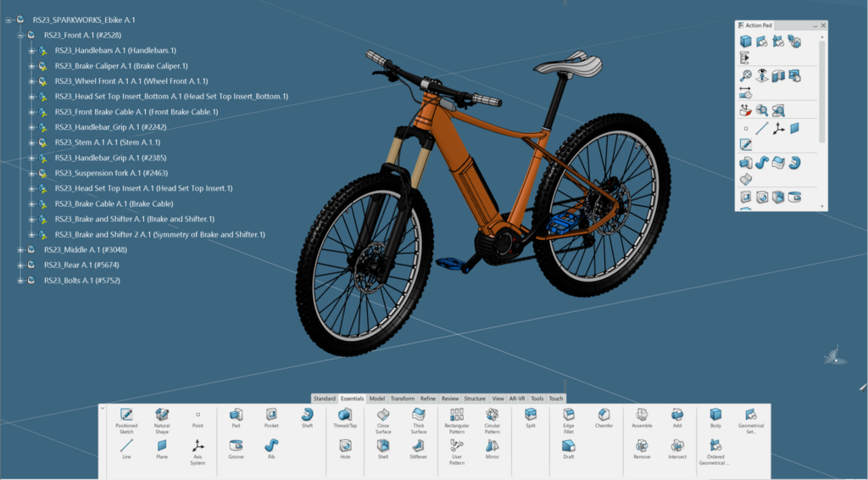Viewport: 868px width, 480px height.
Task: Collapse the bottom toolbar with its chevron
Action: pos(103,408)
